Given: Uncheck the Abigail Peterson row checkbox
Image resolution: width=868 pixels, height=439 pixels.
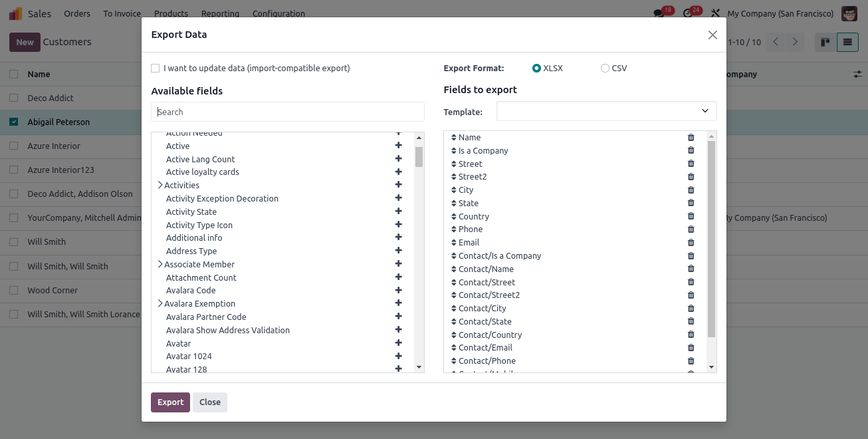Looking at the screenshot, I should [x=14, y=122].
